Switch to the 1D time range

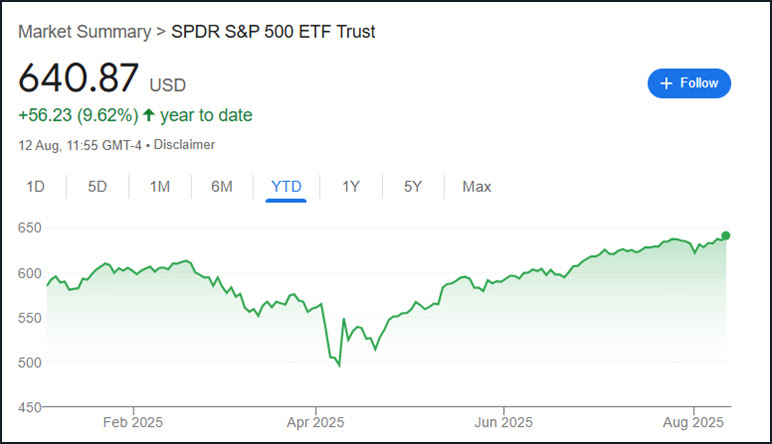(x=36, y=186)
